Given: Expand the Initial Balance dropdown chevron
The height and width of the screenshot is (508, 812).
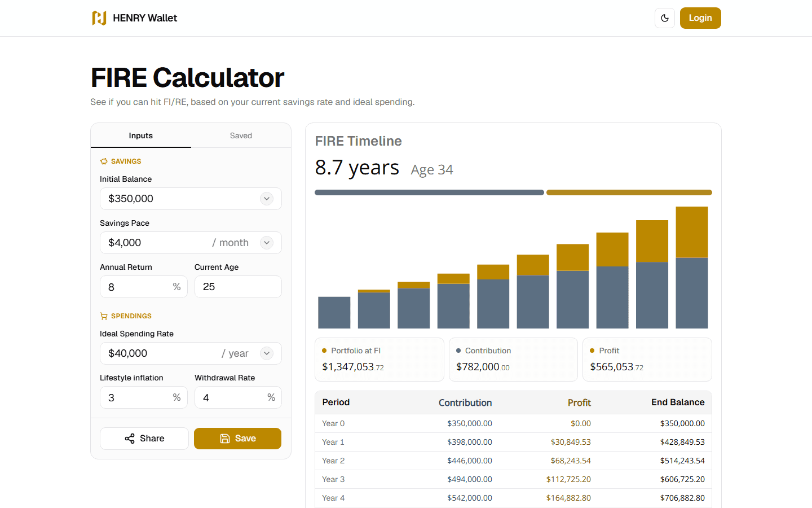Looking at the screenshot, I should pos(267,199).
